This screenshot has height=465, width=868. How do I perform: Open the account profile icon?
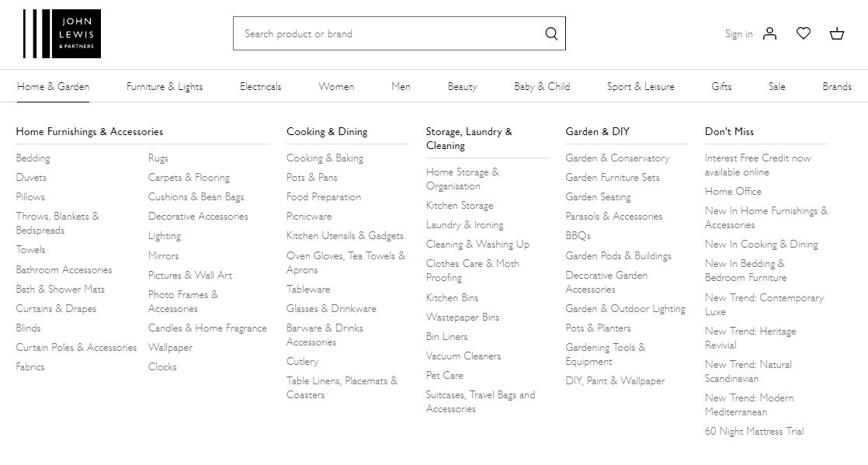pos(769,33)
